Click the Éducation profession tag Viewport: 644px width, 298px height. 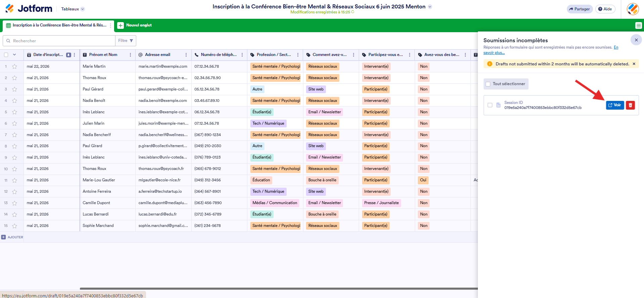coord(261,180)
